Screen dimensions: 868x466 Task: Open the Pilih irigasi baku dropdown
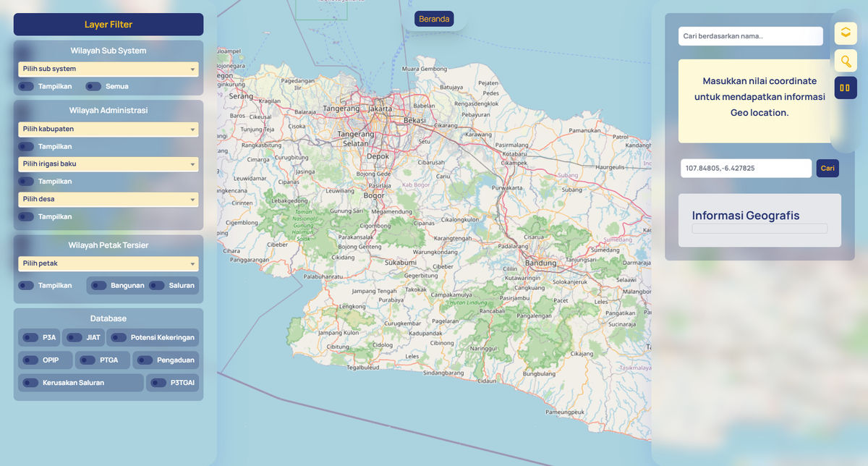(x=109, y=164)
